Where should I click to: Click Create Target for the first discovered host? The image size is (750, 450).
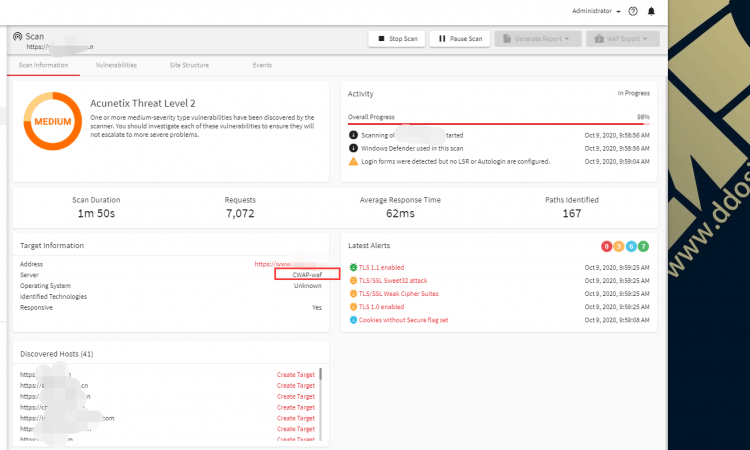click(296, 374)
